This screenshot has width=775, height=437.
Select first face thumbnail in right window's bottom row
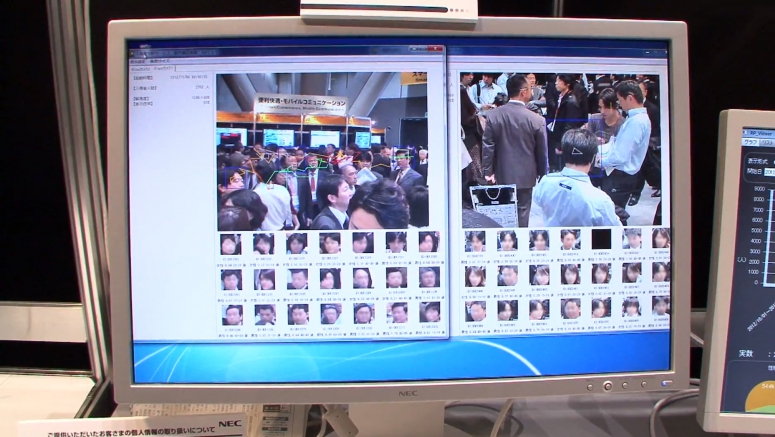[x=475, y=311]
